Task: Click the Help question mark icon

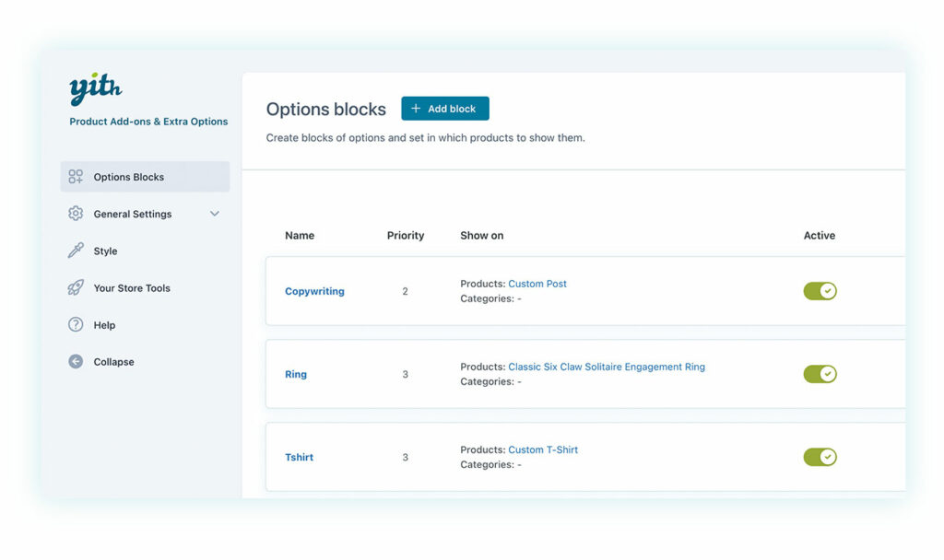Action: point(76,325)
